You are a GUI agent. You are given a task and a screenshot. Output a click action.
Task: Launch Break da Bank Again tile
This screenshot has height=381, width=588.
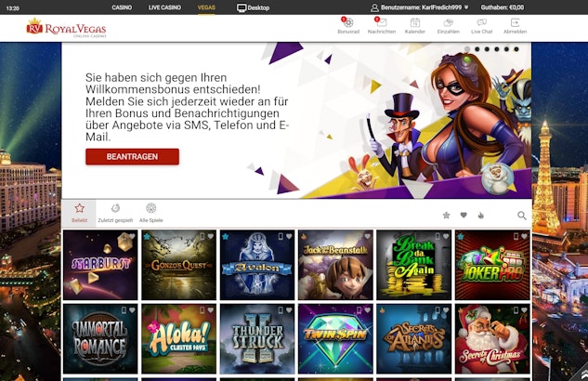[x=414, y=265]
